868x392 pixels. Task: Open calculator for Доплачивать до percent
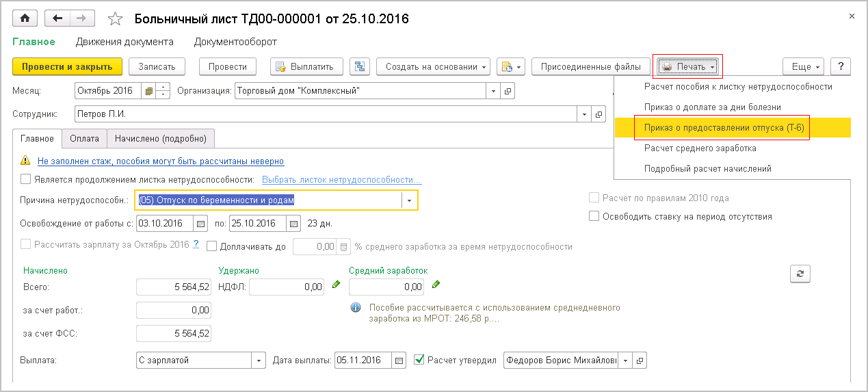pos(344,246)
